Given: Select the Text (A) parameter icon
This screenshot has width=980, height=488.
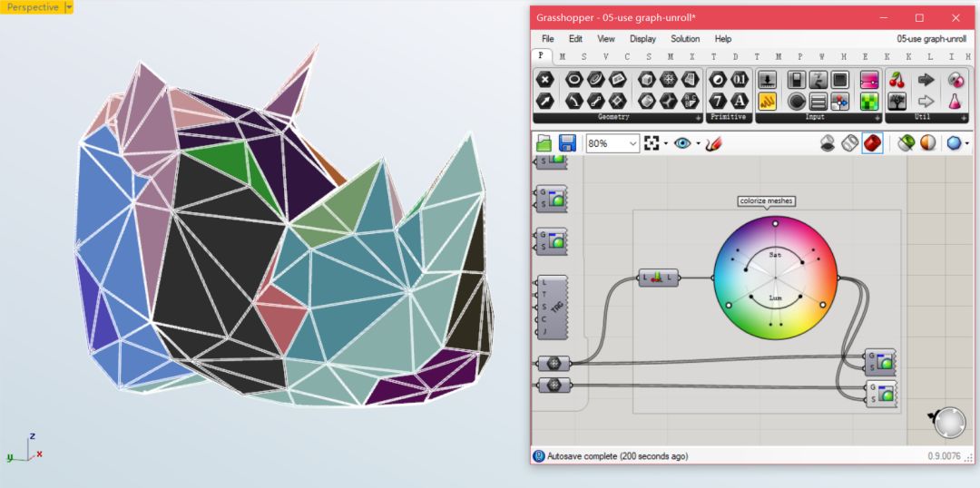Looking at the screenshot, I should coord(740,101).
